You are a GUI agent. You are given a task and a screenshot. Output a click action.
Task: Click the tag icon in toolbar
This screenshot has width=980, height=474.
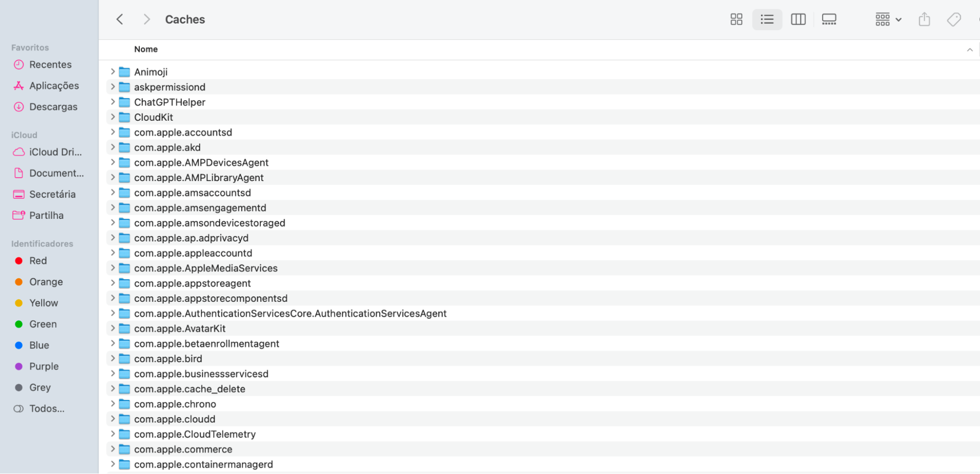click(x=954, y=20)
